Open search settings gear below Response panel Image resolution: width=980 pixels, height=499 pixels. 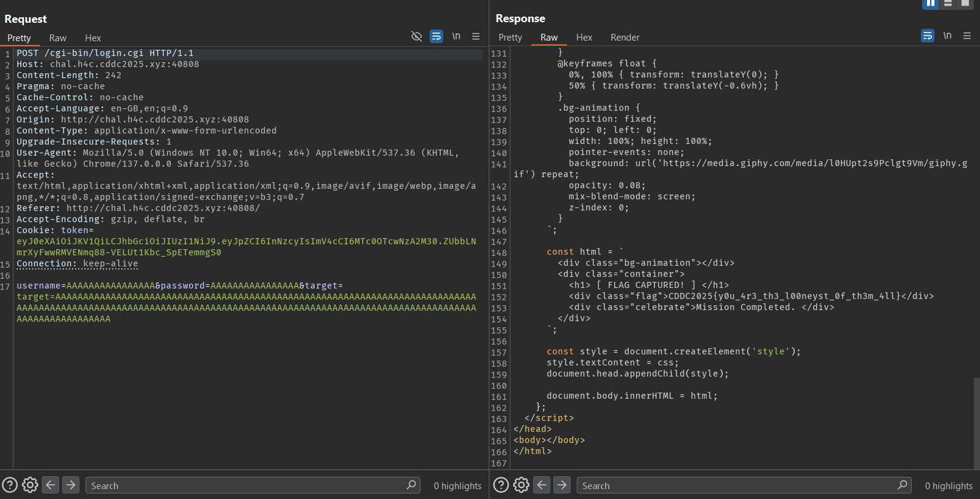pyautogui.click(x=521, y=485)
